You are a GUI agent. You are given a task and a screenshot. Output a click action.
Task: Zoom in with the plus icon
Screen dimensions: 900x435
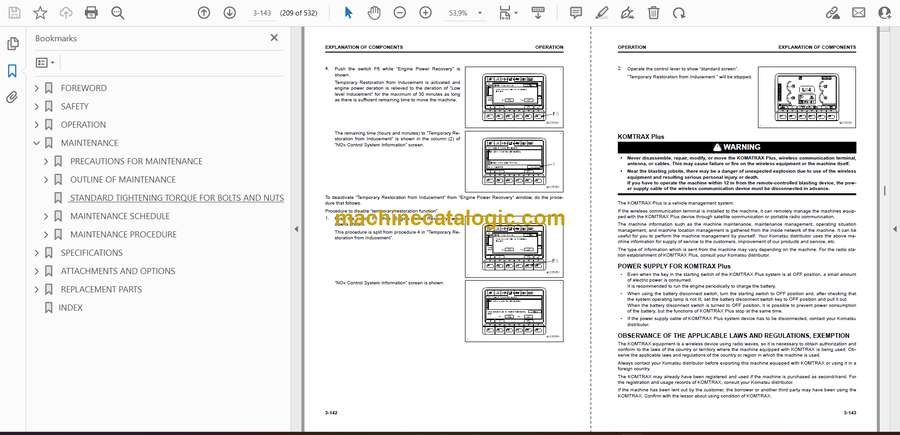coord(425,13)
